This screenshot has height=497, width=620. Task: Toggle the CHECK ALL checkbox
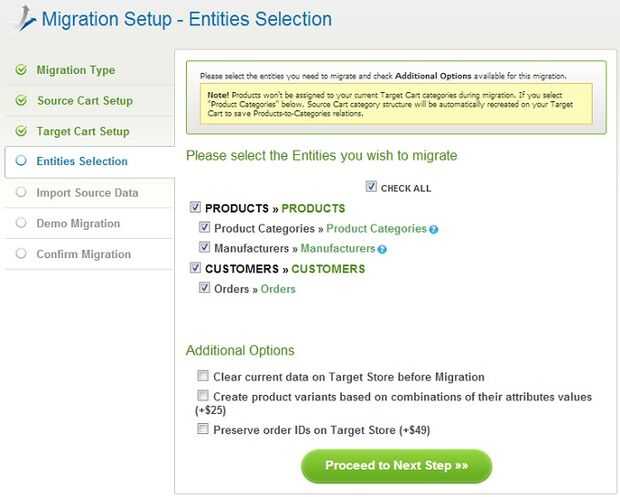372,187
